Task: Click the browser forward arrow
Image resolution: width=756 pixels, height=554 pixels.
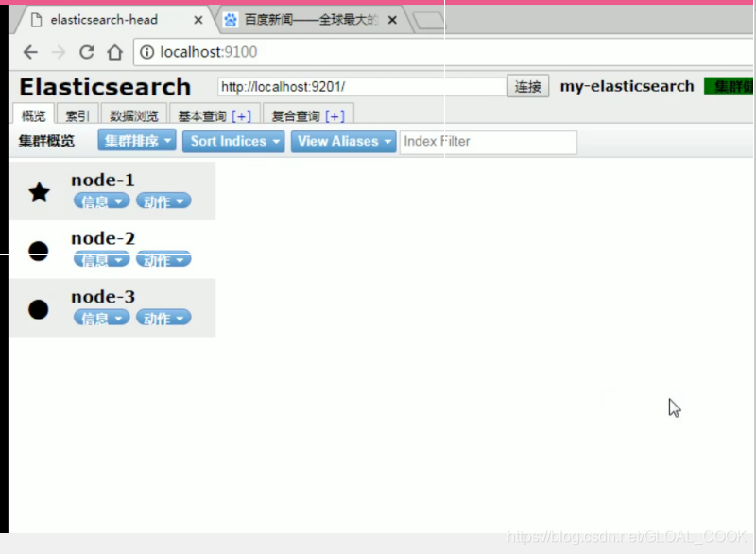Action: [59, 52]
